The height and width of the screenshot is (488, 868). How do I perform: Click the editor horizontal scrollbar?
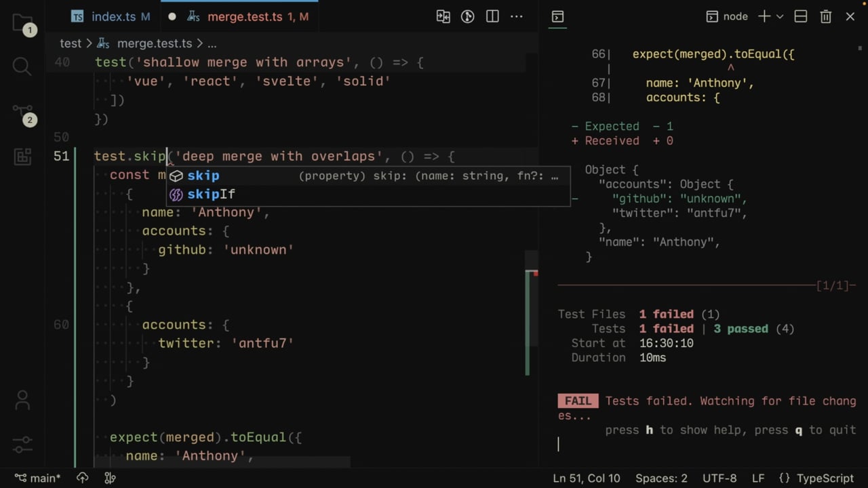point(222,462)
